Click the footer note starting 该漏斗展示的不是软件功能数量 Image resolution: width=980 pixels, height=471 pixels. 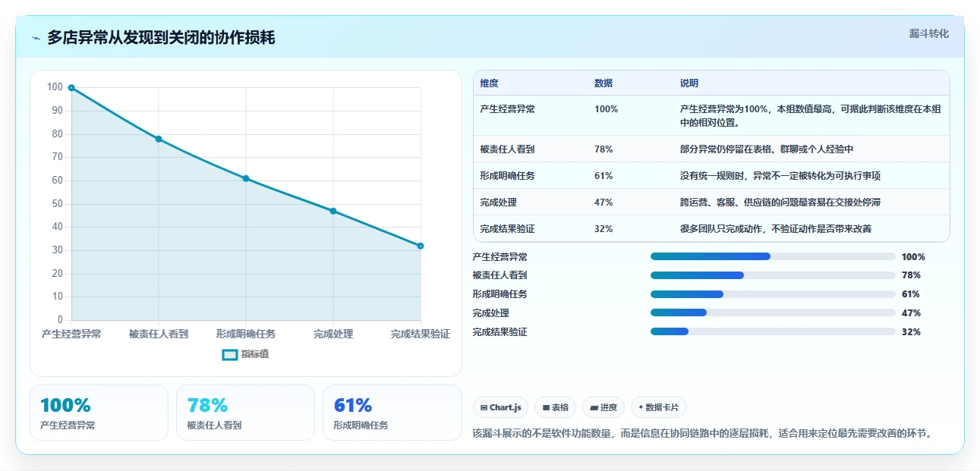pyautogui.click(x=701, y=434)
